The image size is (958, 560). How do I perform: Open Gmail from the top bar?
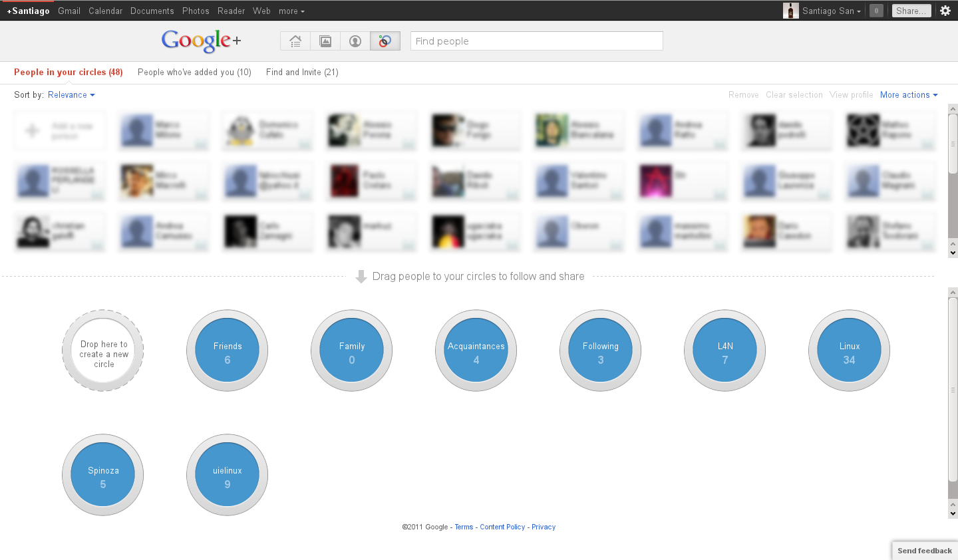(69, 11)
